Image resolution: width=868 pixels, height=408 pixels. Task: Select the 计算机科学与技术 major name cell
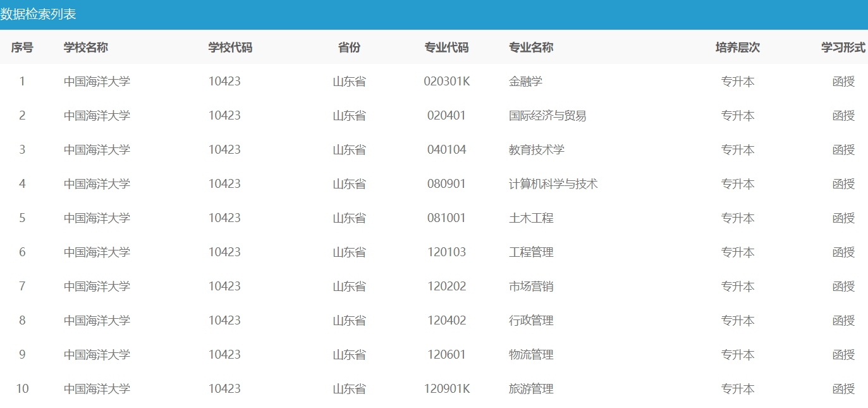tap(553, 184)
